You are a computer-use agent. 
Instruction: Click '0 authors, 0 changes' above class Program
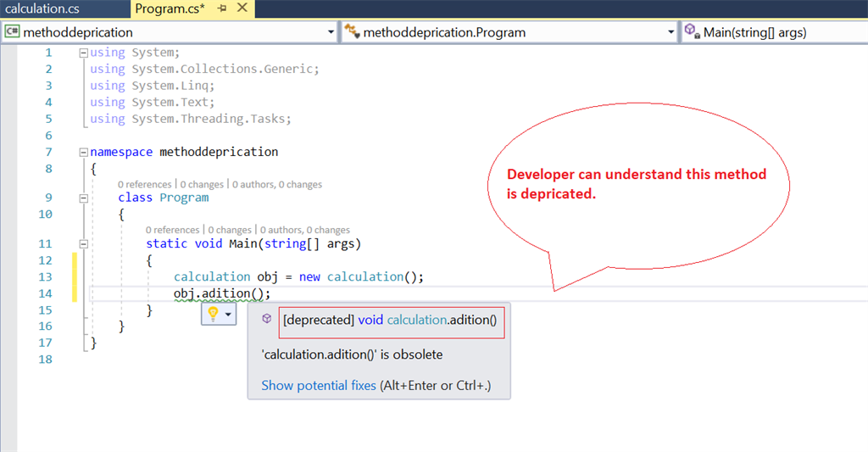(x=277, y=185)
